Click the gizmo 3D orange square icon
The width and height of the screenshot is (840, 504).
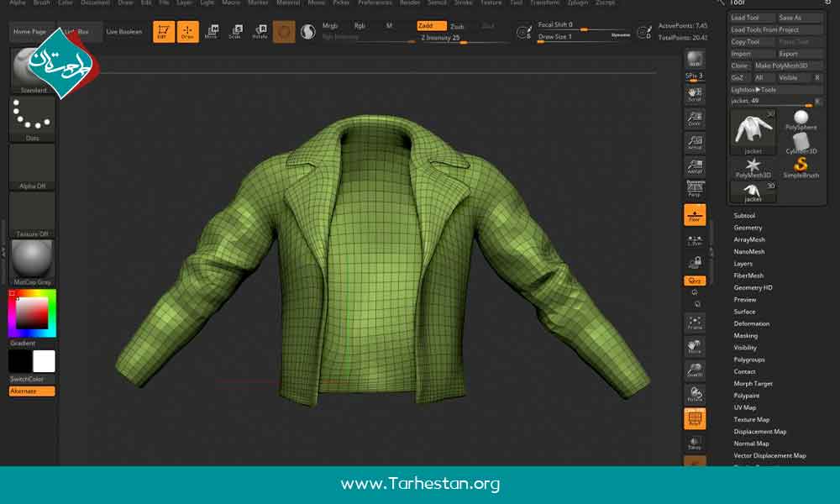click(x=284, y=32)
